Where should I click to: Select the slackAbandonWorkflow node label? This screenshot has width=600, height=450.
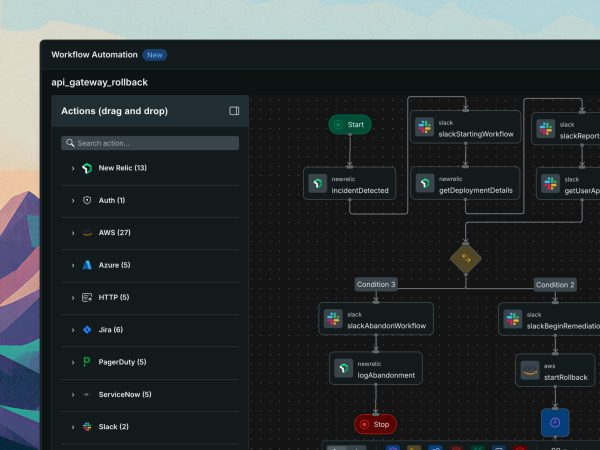(386, 326)
